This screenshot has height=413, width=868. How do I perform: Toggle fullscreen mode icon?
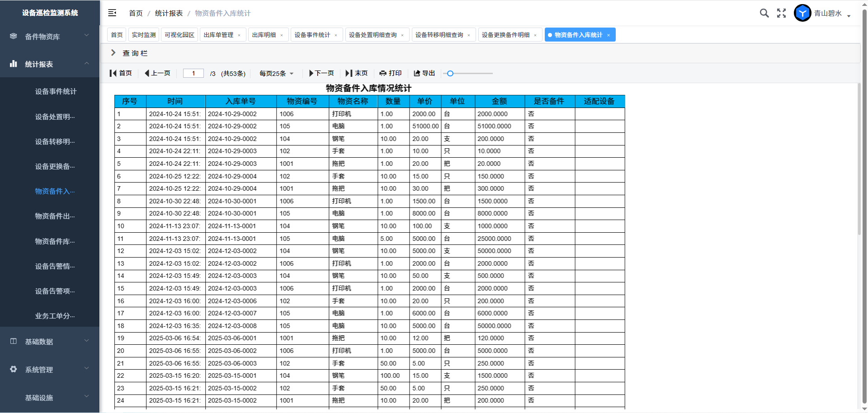tap(781, 13)
